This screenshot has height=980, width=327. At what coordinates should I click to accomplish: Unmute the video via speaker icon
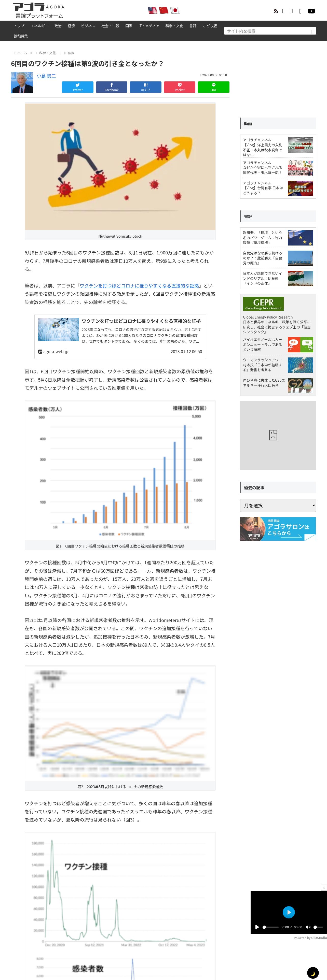(x=308, y=927)
